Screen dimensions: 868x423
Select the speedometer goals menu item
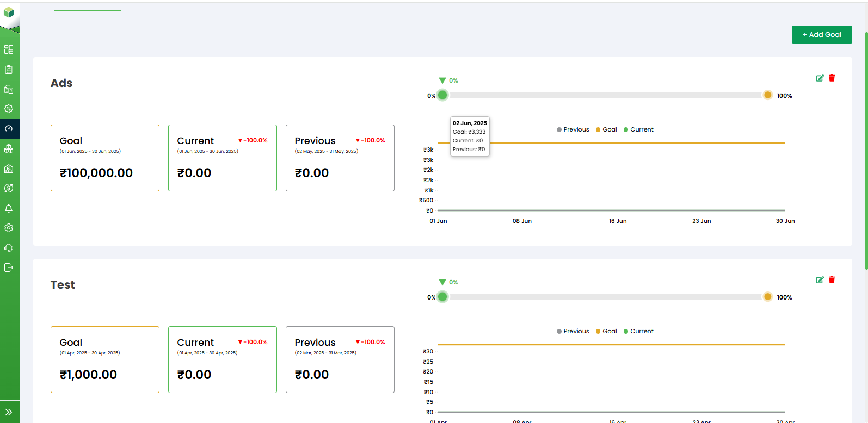(9, 129)
